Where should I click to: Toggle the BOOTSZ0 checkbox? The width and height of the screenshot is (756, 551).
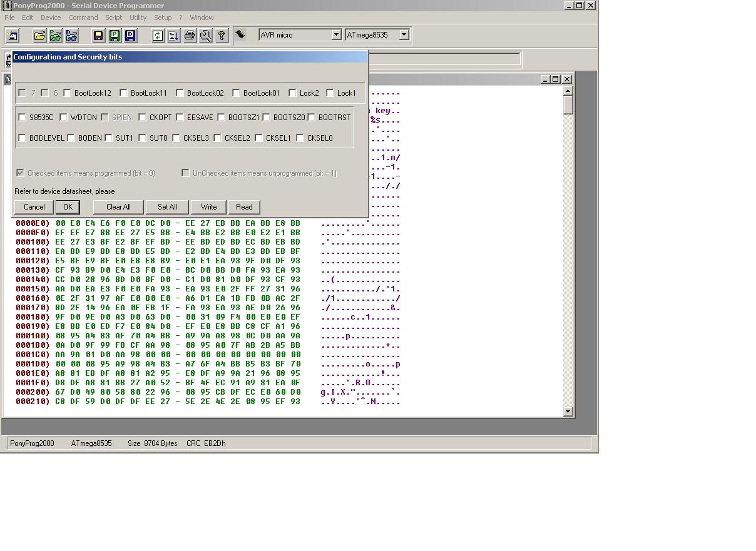(266, 117)
